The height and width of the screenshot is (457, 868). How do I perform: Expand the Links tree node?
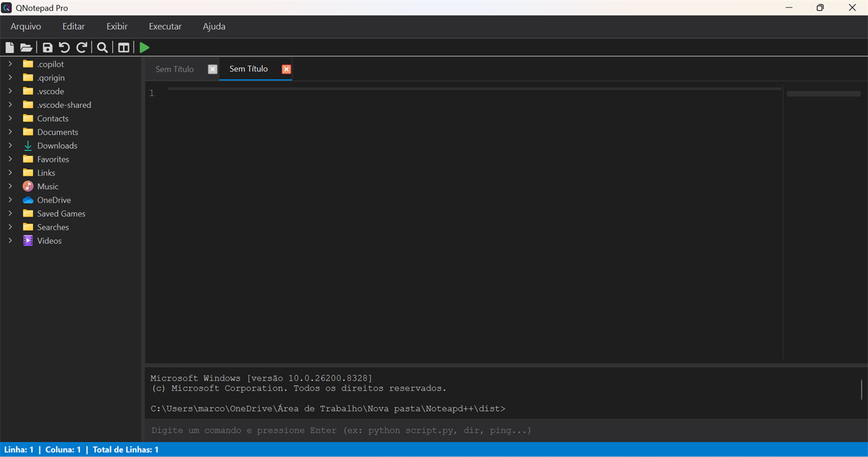coord(10,173)
